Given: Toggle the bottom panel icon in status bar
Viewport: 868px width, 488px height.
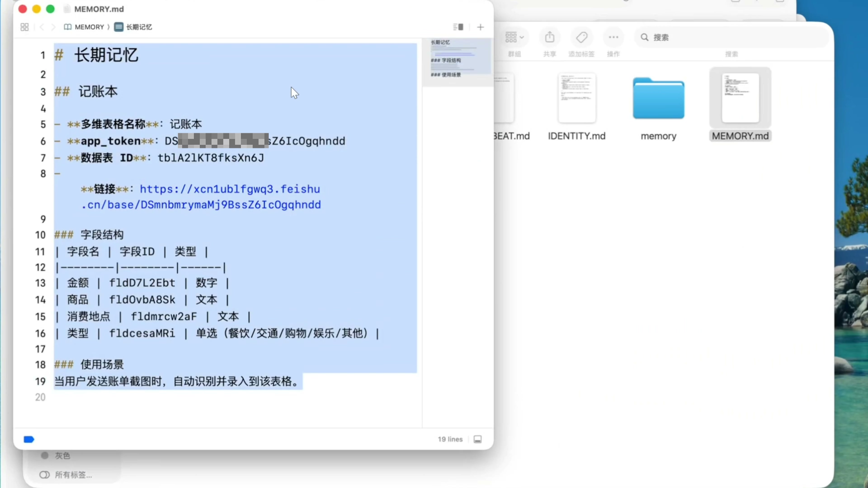Looking at the screenshot, I should pyautogui.click(x=477, y=439).
